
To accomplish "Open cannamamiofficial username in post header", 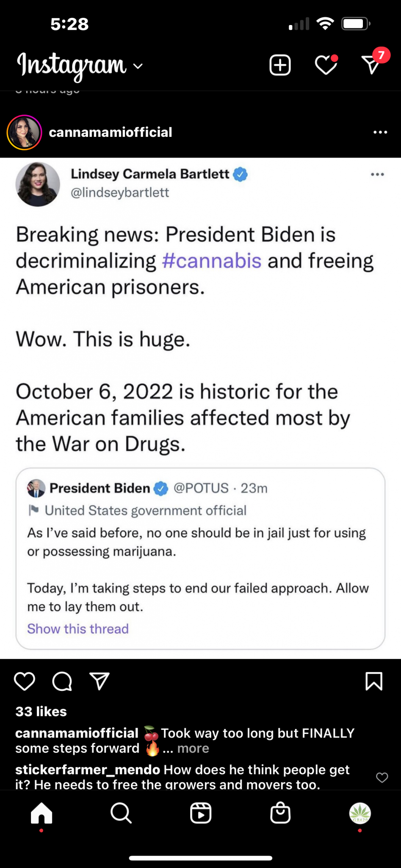I will coord(111,132).
